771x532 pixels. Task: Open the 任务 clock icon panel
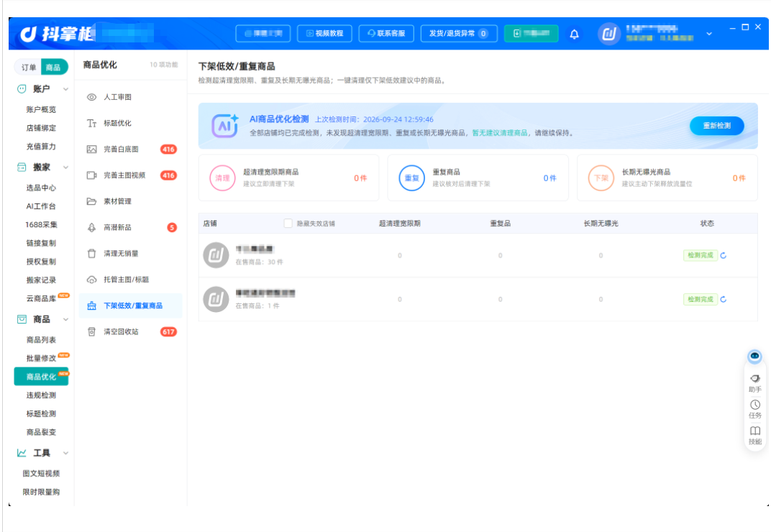pyautogui.click(x=754, y=408)
